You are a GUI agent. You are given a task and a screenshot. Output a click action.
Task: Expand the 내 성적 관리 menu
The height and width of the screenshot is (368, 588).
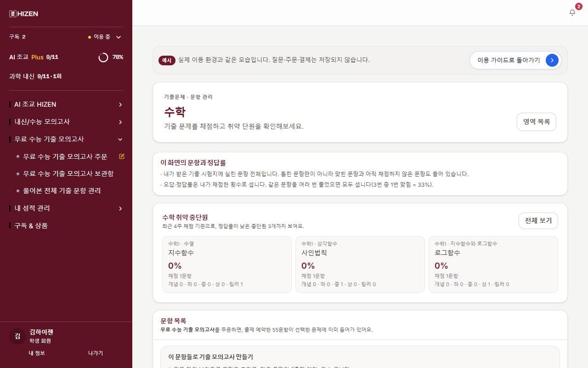pos(66,208)
